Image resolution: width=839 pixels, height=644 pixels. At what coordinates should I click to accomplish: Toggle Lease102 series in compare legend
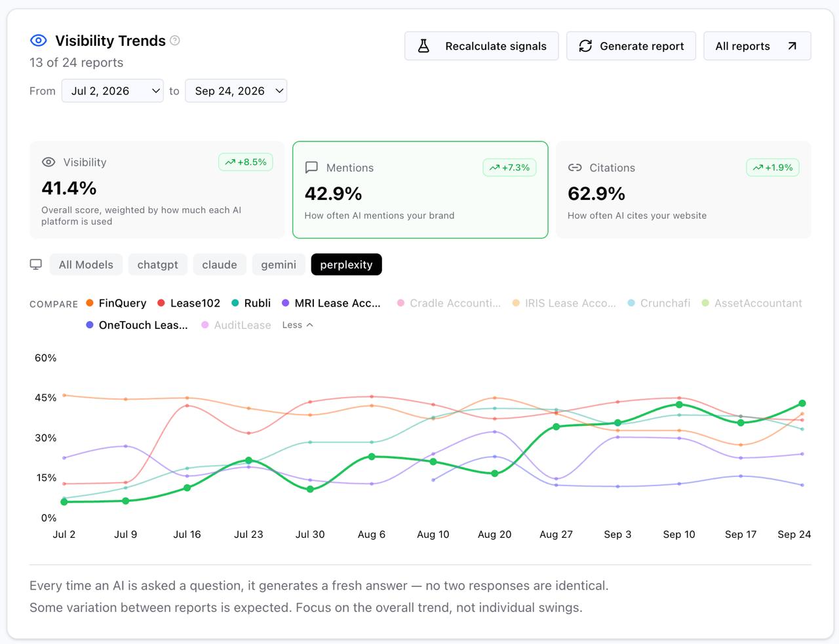point(189,303)
